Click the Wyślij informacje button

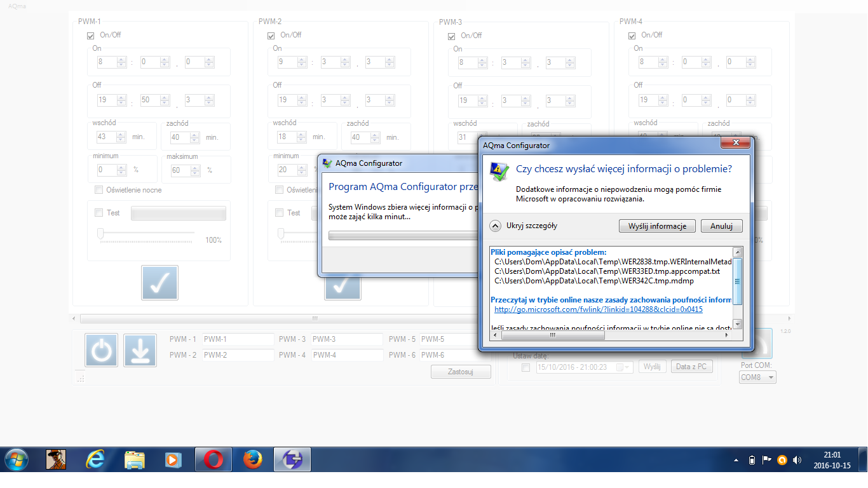[657, 226]
